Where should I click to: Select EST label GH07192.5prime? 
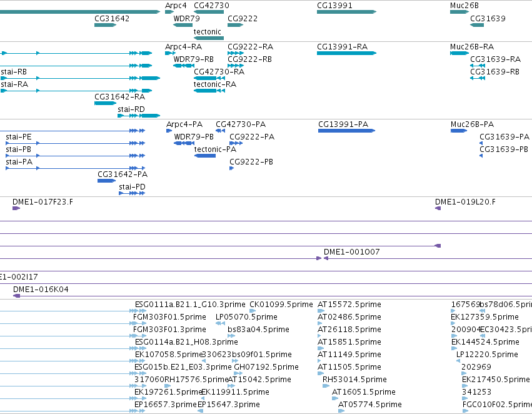(x=267, y=368)
